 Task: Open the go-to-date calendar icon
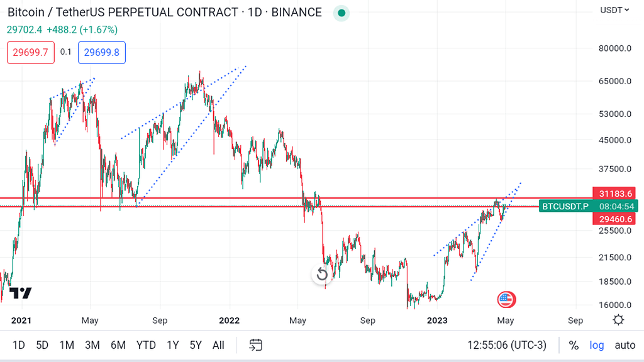click(255, 344)
